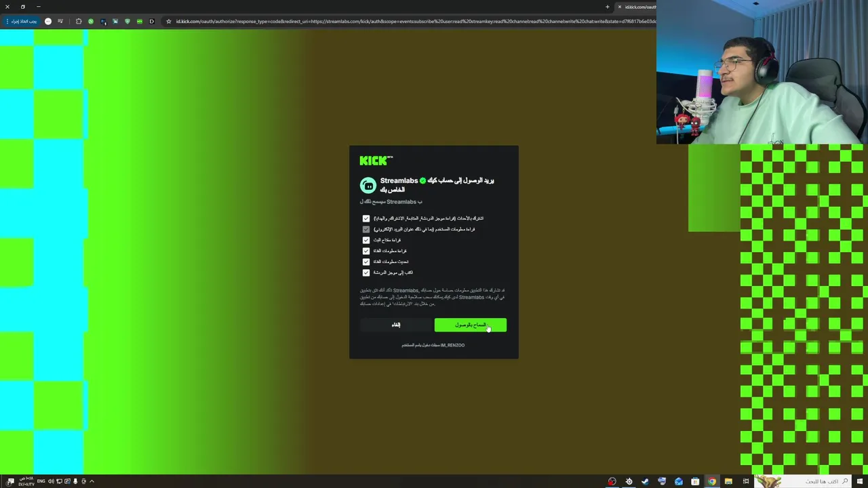This screenshot has height=488, width=868.
Task: Open the Chrome extensions puzzle icon
Action: [x=79, y=22]
